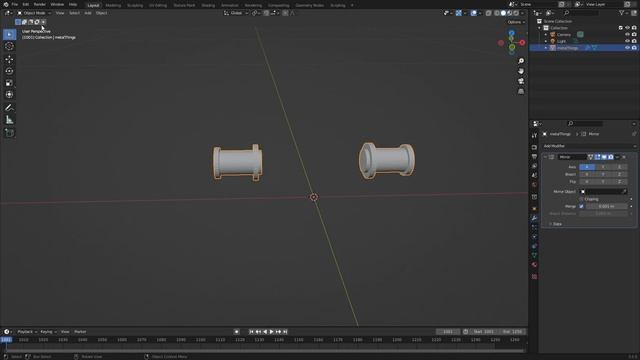The height and width of the screenshot is (360, 640).
Task: Open the Playback dropdown in timeline
Action: [27, 332]
